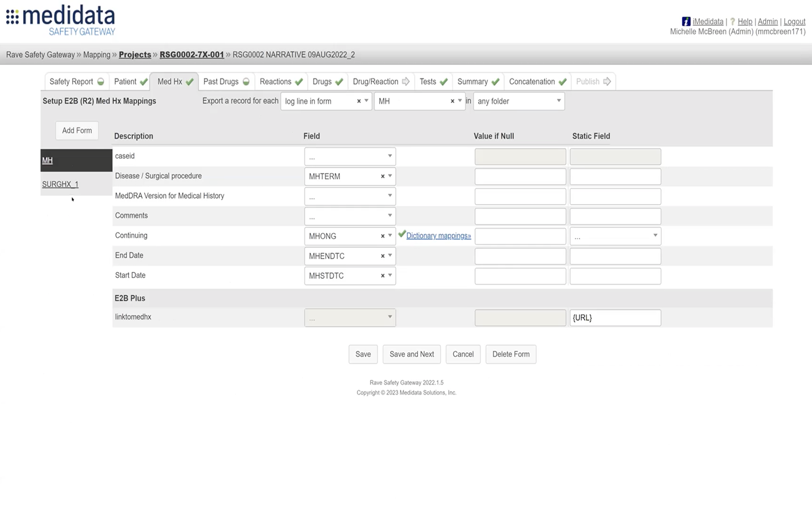Click the Delete Form button
The width and height of the screenshot is (812, 508).
point(510,354)
